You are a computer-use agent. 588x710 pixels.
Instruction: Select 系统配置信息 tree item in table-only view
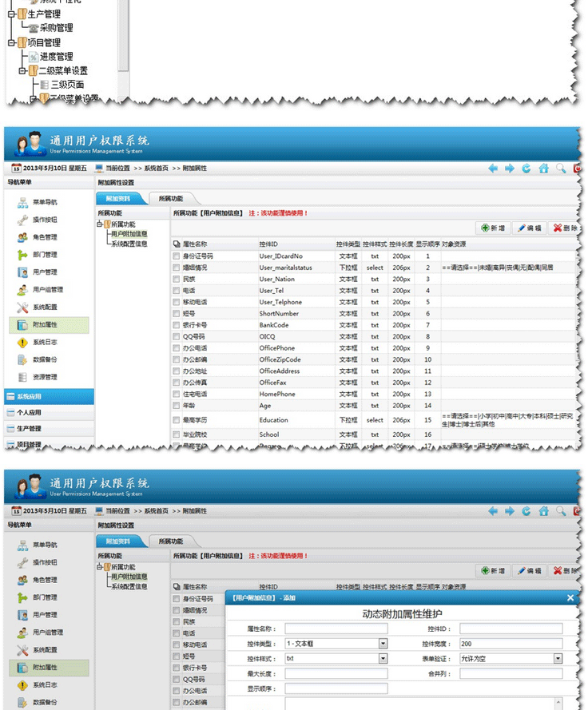pos(129,244)
